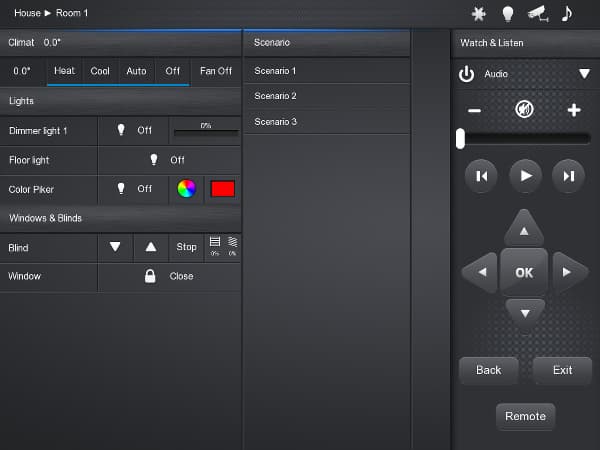The image size is (600, 450).
Task: Click the Lights section header
Action: [121, 101]
